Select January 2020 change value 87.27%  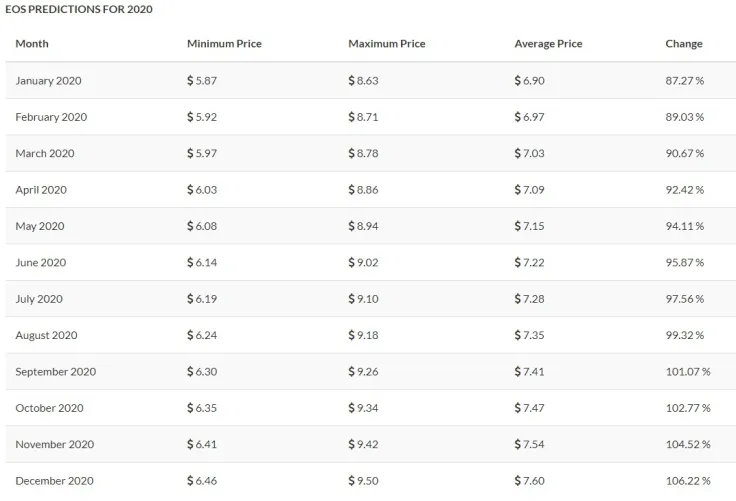[x=685, y=81]
